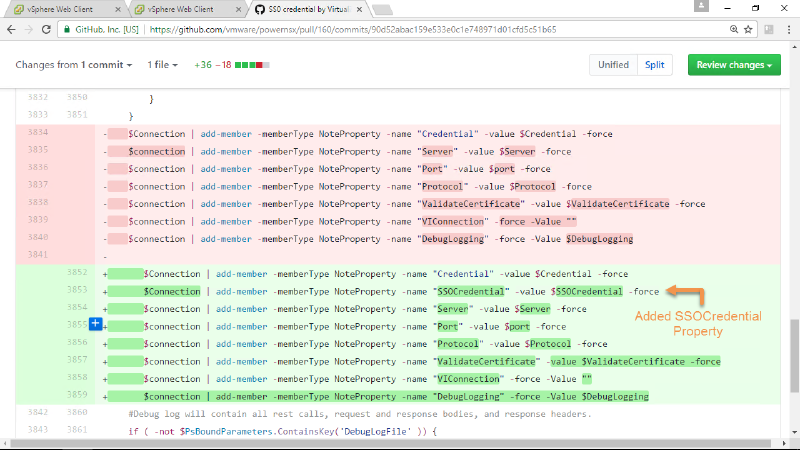The image size is (800, 450).
Task: Click the horizontal scrollbar at bottom
Action: [391, 444]
